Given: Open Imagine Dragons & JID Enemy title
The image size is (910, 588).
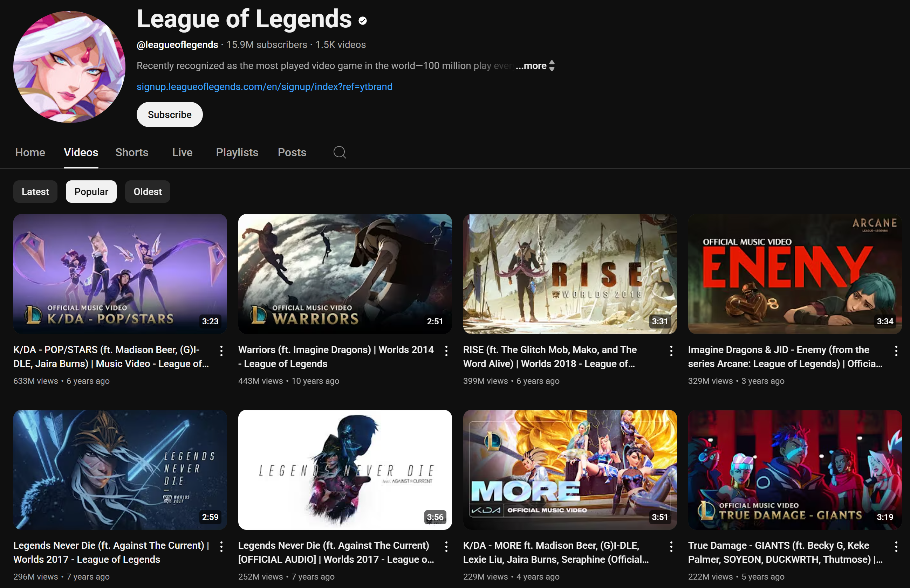Looking at the screenshot, I should (785, 357).
